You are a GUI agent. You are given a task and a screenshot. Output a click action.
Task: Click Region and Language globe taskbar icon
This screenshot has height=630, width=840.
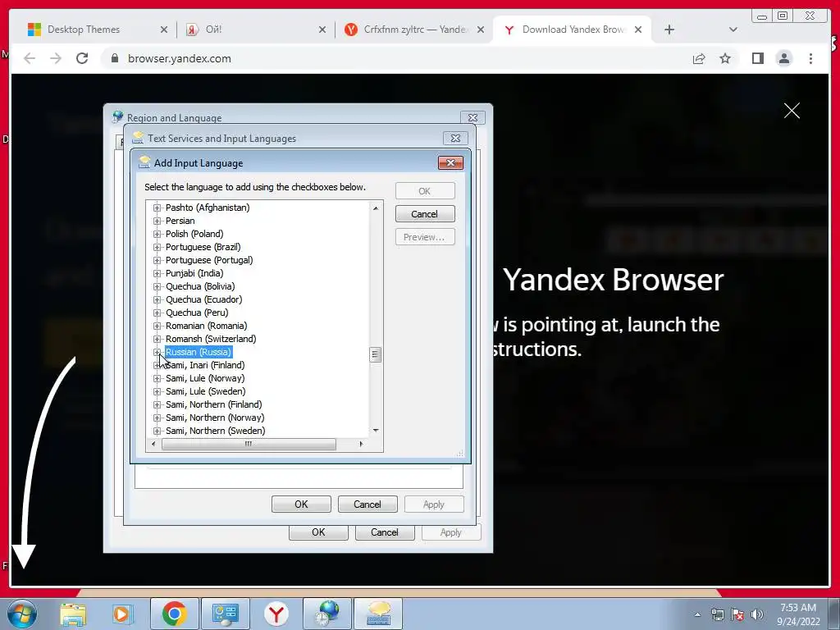327,614
